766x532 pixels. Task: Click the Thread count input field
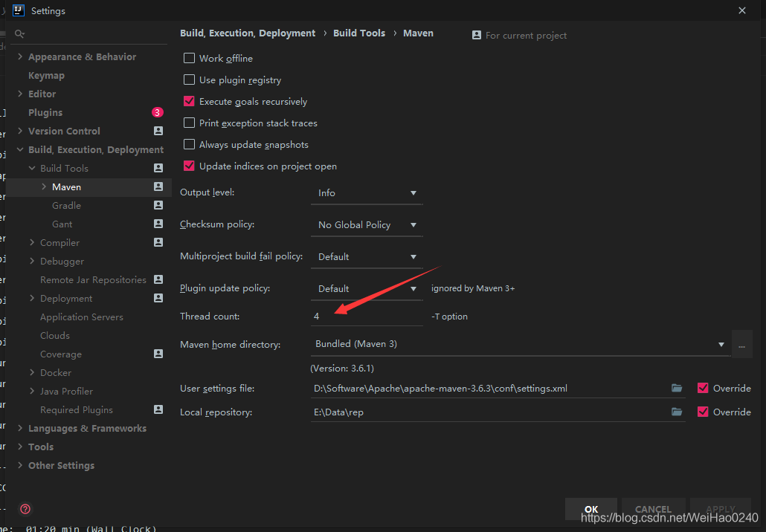[367, 317]
